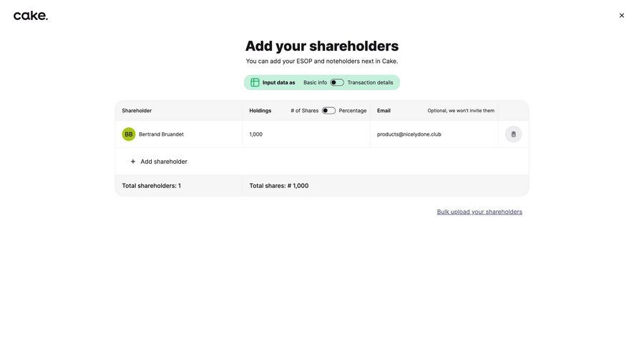
Task: Click the Email column header
Action: click(384, 111)
